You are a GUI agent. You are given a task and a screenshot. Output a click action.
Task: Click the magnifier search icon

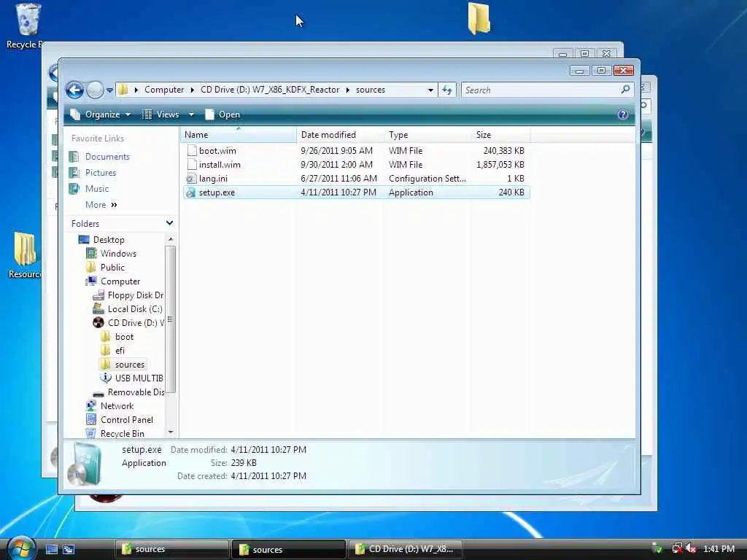625,90
